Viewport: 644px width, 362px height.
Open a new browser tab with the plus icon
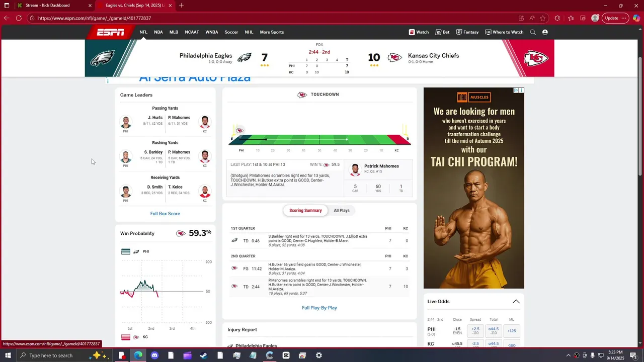tap(181, 6)
